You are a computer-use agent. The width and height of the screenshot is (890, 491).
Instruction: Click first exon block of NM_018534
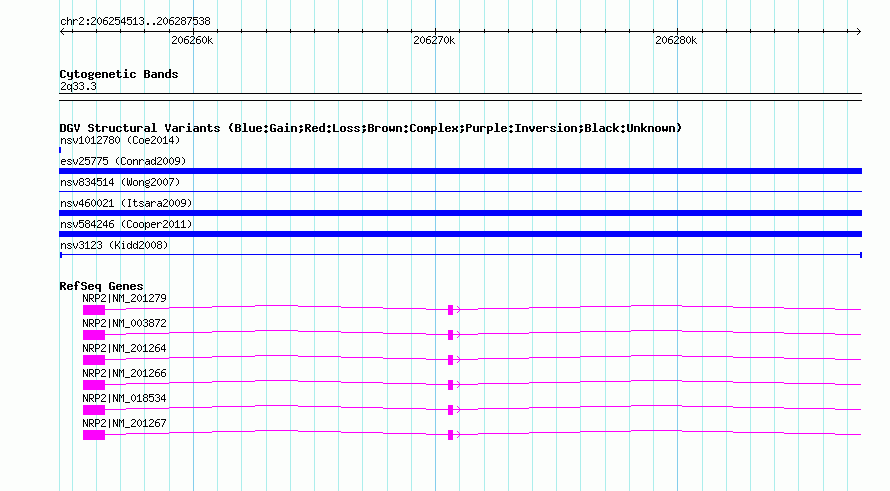tap(94, 410)
